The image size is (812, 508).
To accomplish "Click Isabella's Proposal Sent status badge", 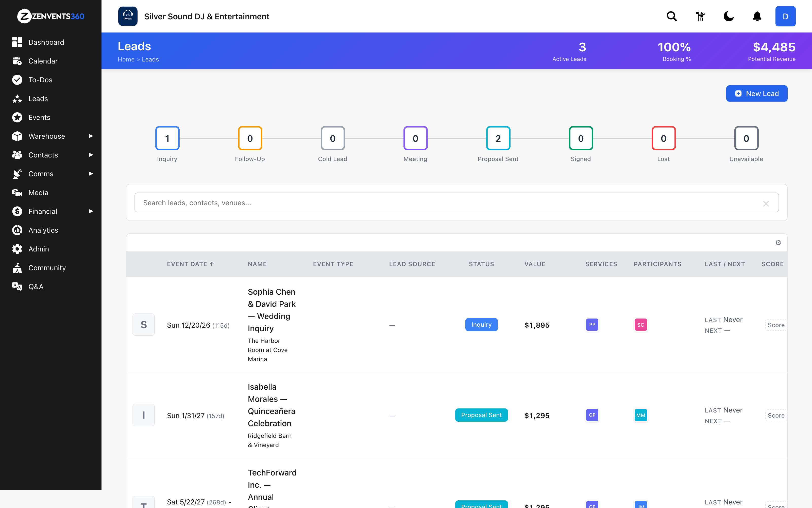I will click(x=481, y=415).
